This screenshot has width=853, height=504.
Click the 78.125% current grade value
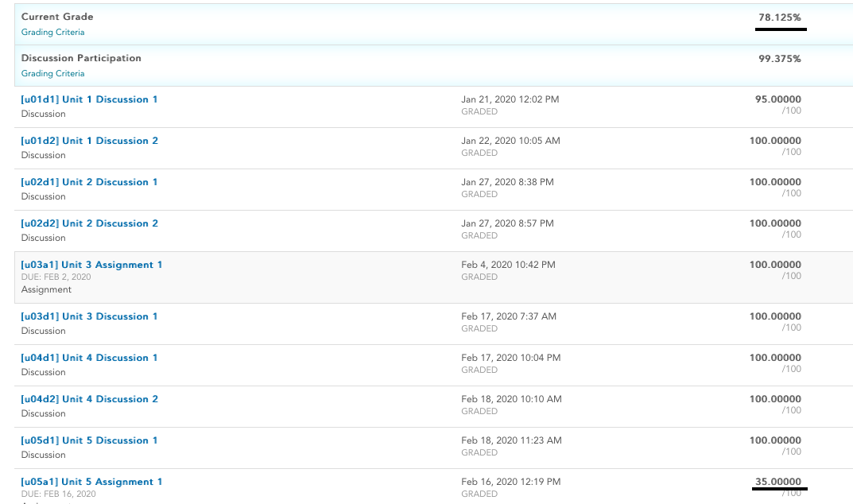[780, 17]
